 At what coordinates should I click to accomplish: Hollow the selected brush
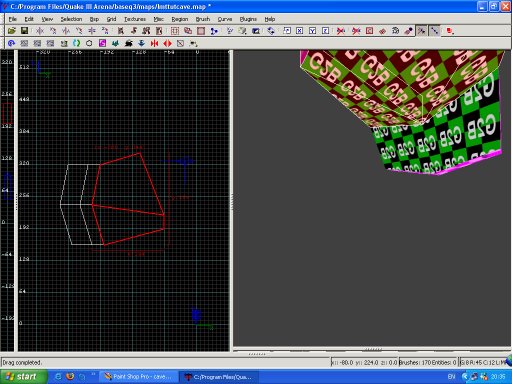201,31
